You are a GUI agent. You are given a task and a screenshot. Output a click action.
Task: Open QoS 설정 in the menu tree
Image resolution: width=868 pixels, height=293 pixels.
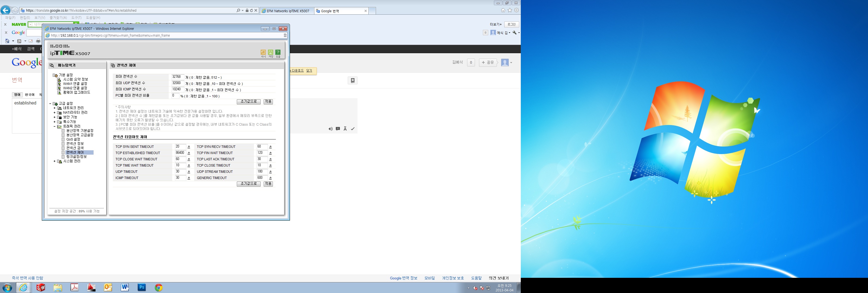73,139
